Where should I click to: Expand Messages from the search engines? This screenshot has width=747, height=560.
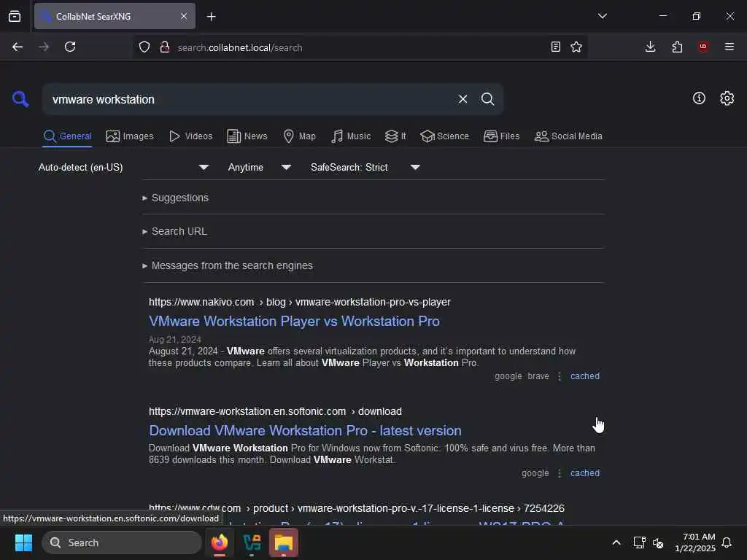point(228,265)
